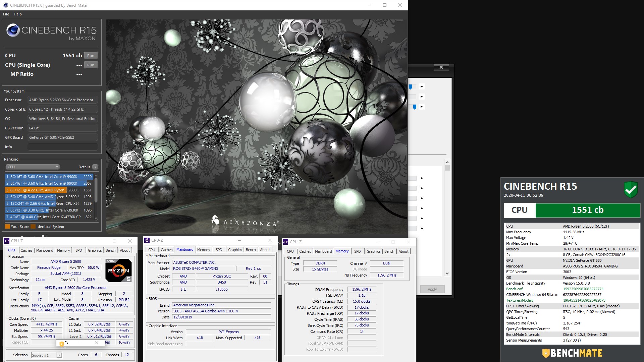This screenshot has width=644, height=362.
Task: Click Memory CPU-Z window title icon
Action: [286, 242]
